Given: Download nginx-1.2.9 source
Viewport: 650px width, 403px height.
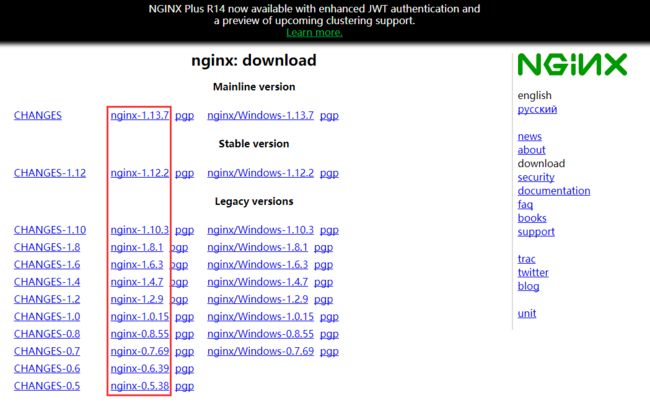Looking at the screenshot, I should pos(137,299).
